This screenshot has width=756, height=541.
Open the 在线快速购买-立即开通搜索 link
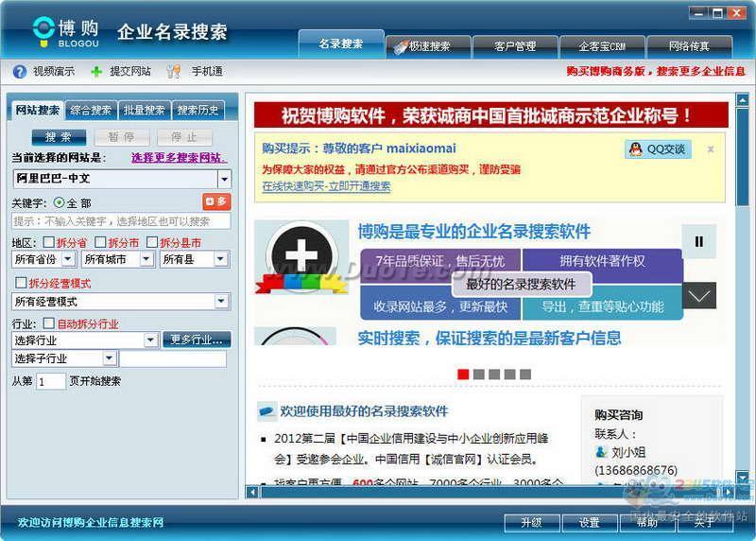326,186
